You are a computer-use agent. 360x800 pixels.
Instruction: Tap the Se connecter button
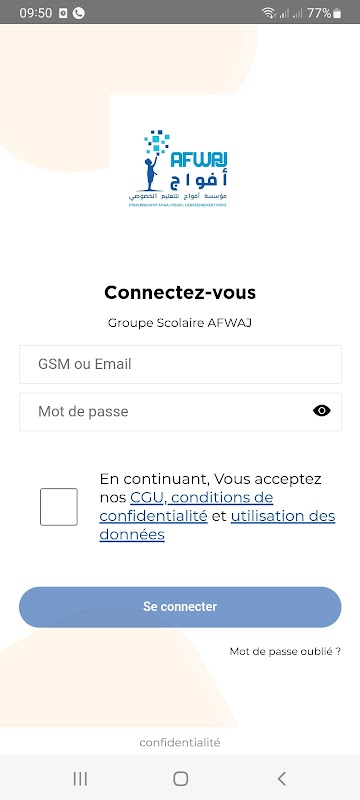(180, 607)
